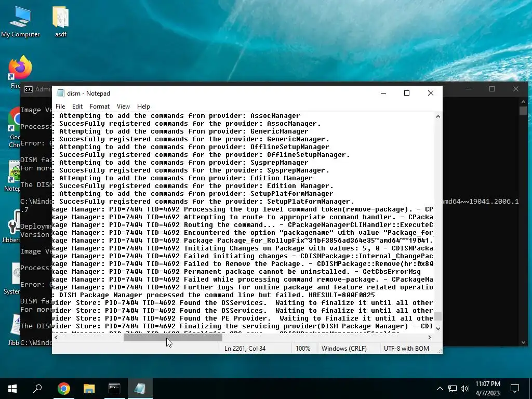Minimize the Command Prompt window
This screenshot has width=532, height=399.
pyautogui.click(x=469, y=89)
